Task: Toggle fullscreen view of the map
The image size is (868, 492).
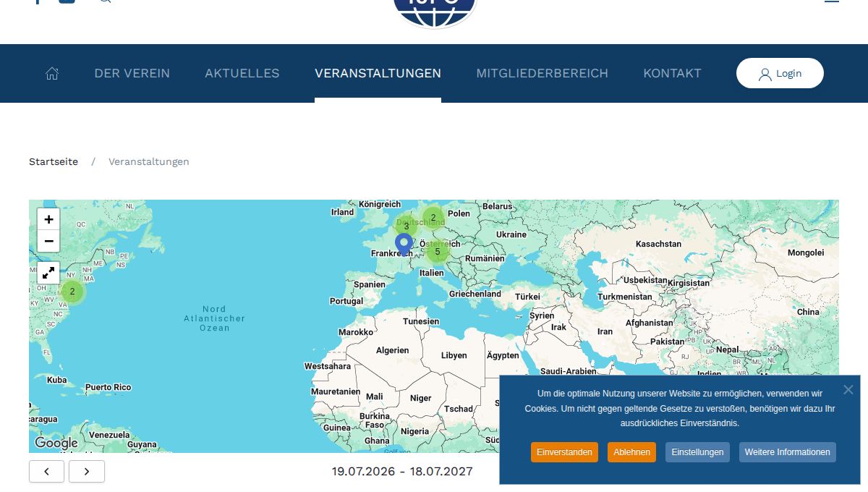Action: 48,273
